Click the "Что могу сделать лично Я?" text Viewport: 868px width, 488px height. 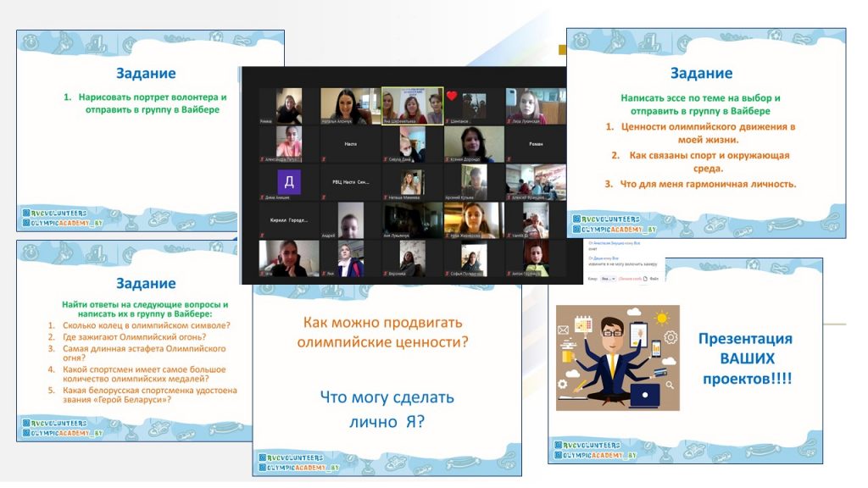coord(386,408)
